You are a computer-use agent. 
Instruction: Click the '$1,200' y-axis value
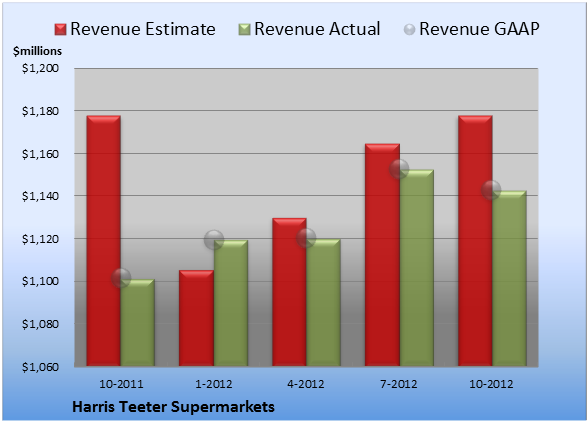tap(40, 68)
